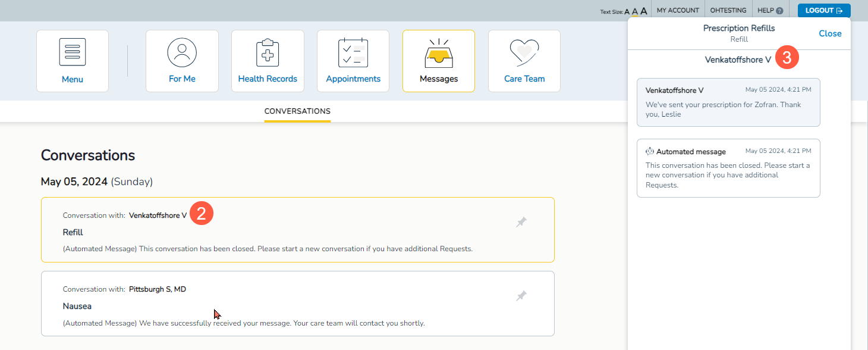Click the OHTESTING top bar item

click(728, 10)
